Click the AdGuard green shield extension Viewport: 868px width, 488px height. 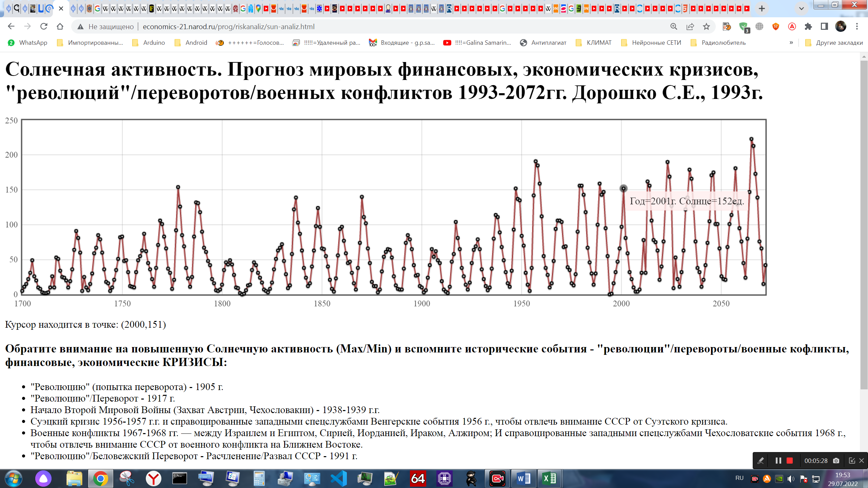tap(743, 26)
